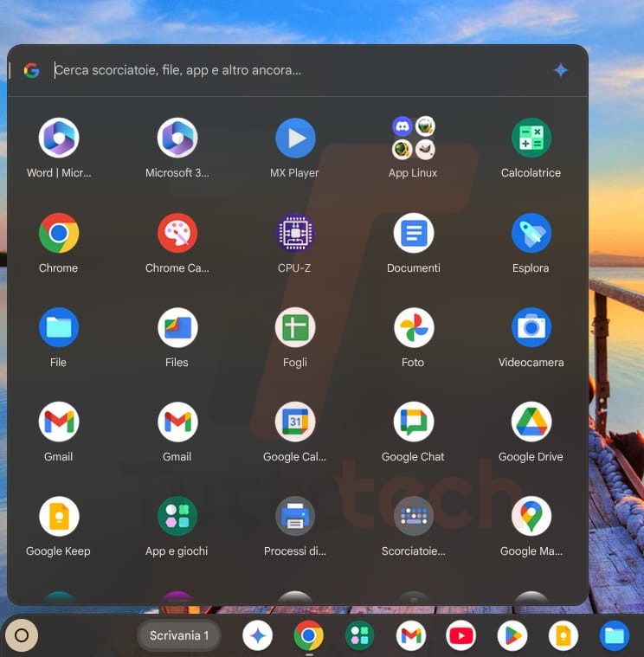Open the CPU-Z app
This screenshot has width=644, height=657.
point(295,234)
